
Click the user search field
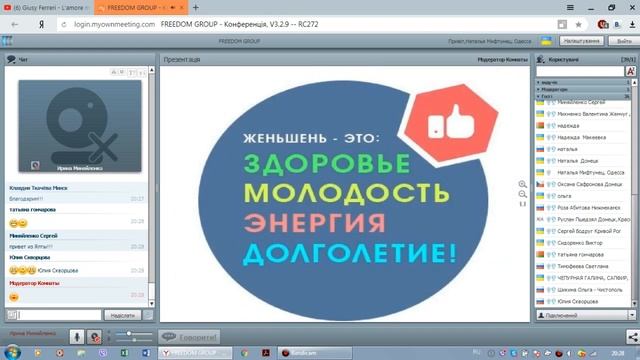[580, 71]
